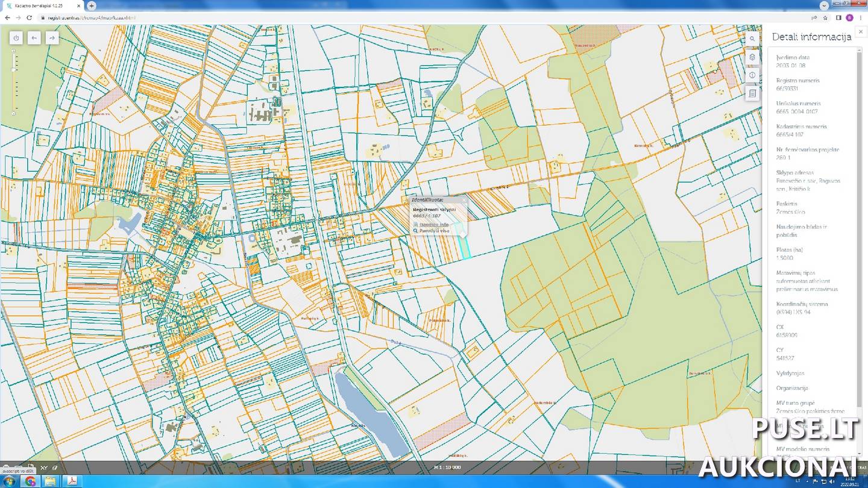The image size is (868, 488).
Task: Activate the identify info tool
Action: tap(752, 75)
